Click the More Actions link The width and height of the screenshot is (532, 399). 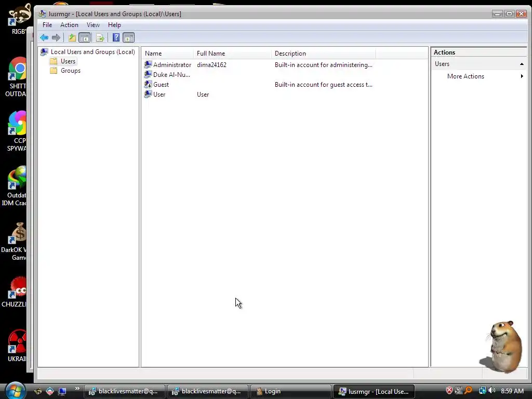(465, 76)
